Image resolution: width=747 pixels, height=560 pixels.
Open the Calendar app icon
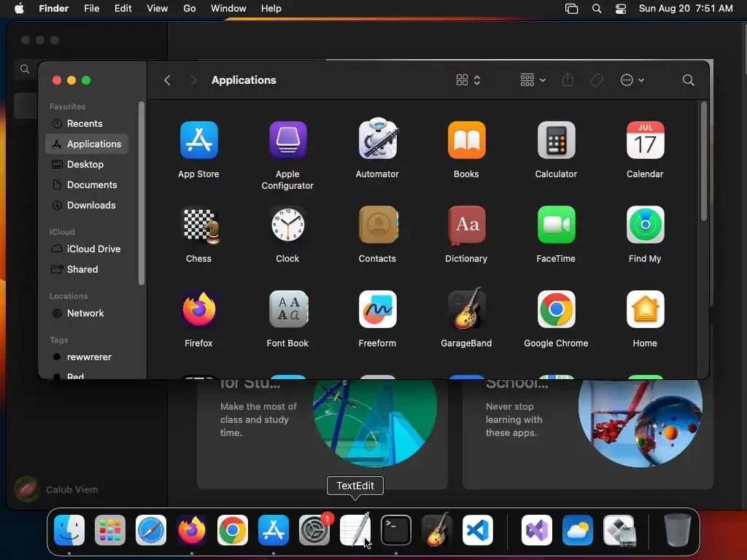pos(645,140)
